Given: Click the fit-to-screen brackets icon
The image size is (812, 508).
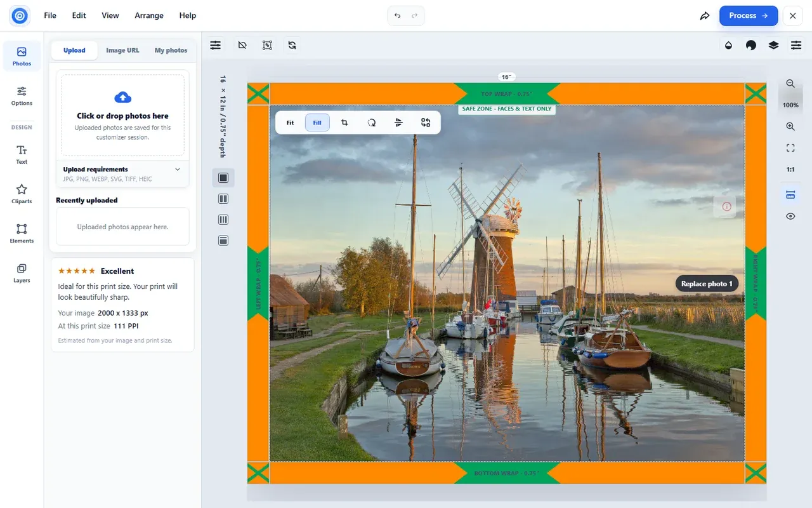Looking at the screenshot, I should (x=790, y=148).
